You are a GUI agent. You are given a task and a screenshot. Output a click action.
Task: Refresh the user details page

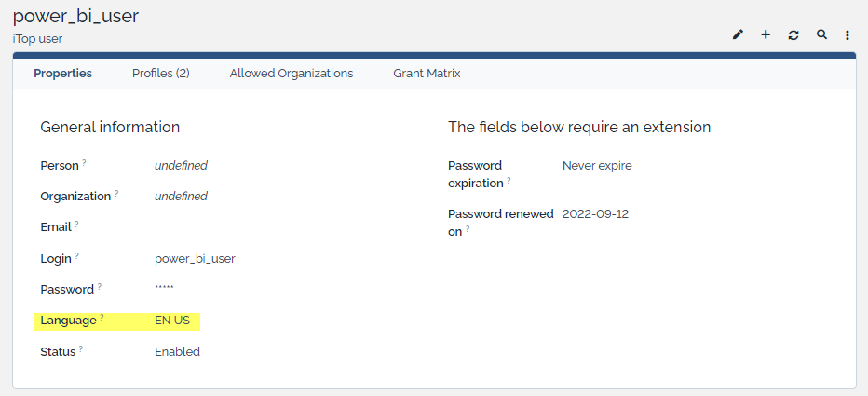tap(793, 34)
